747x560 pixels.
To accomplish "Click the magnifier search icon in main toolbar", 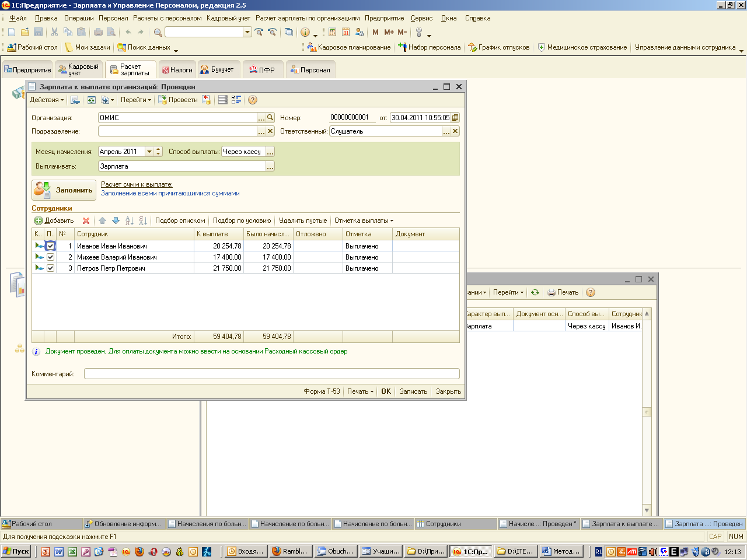I will (158, 32).
